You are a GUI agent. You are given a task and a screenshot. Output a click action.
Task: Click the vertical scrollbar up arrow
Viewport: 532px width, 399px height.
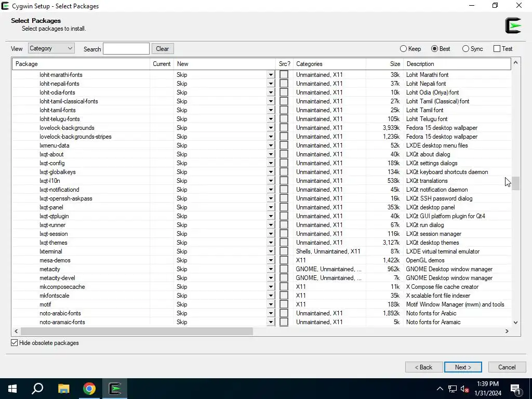516,63
